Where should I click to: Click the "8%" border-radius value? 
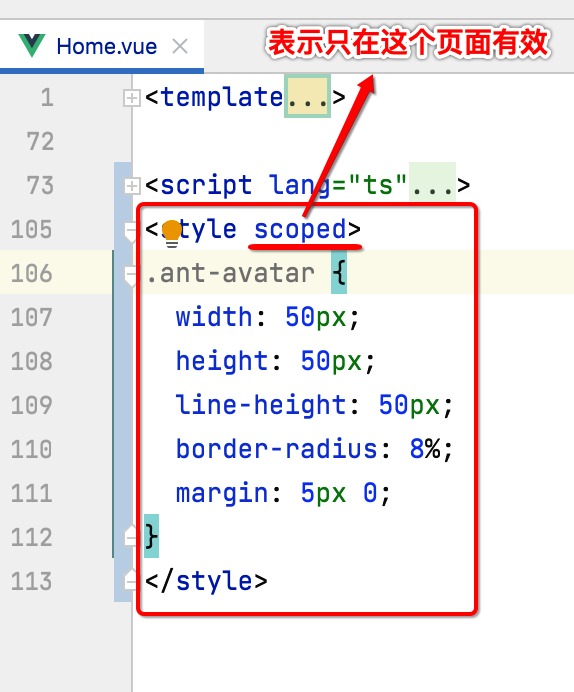pyautogui.click(x=425, y=449)
